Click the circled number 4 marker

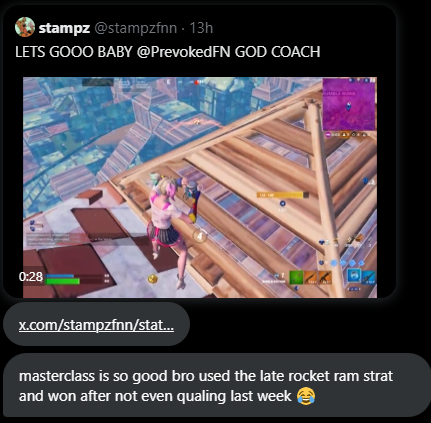(x=199, y=236)
